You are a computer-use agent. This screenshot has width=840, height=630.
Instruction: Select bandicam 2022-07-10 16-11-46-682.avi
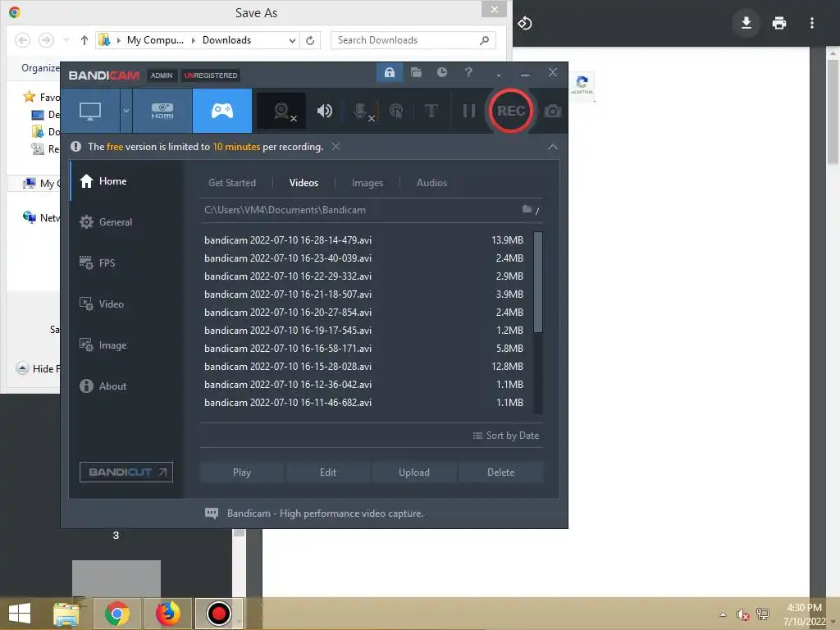364,402
